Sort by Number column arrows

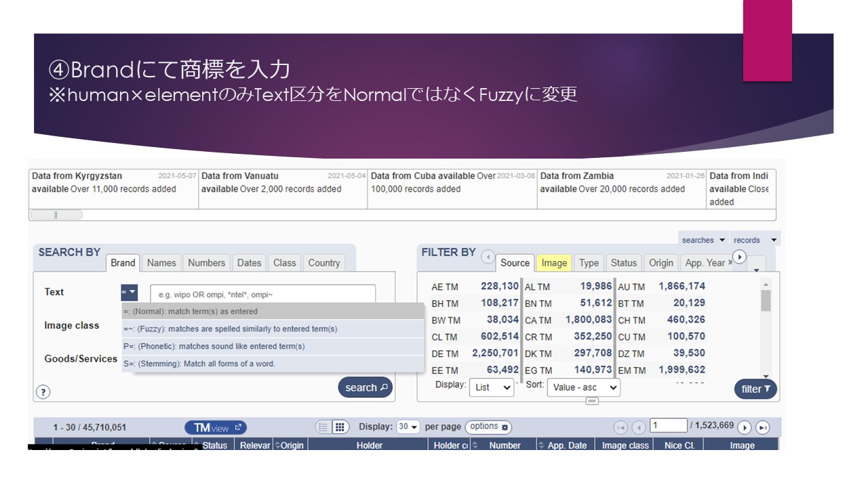pos(475,445)
